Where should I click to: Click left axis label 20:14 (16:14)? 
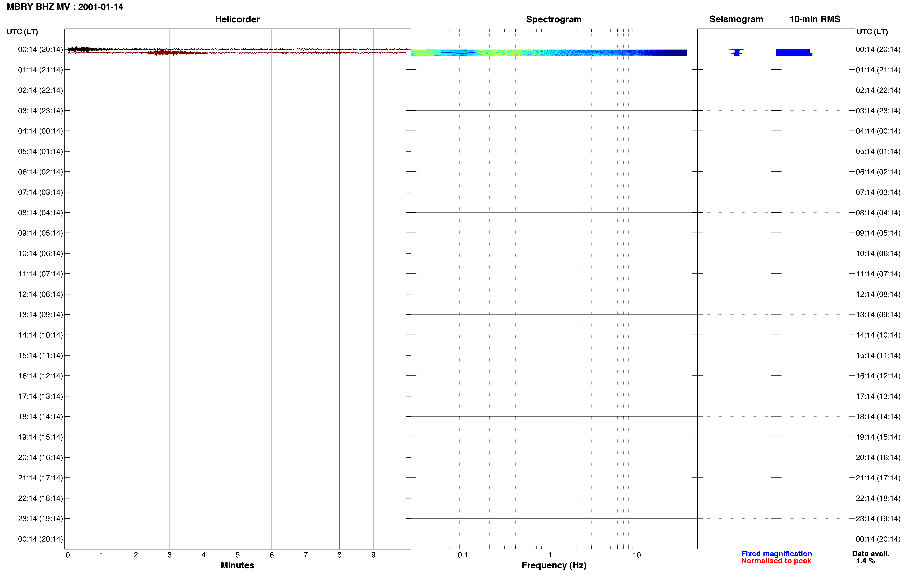tap(40, 457)
